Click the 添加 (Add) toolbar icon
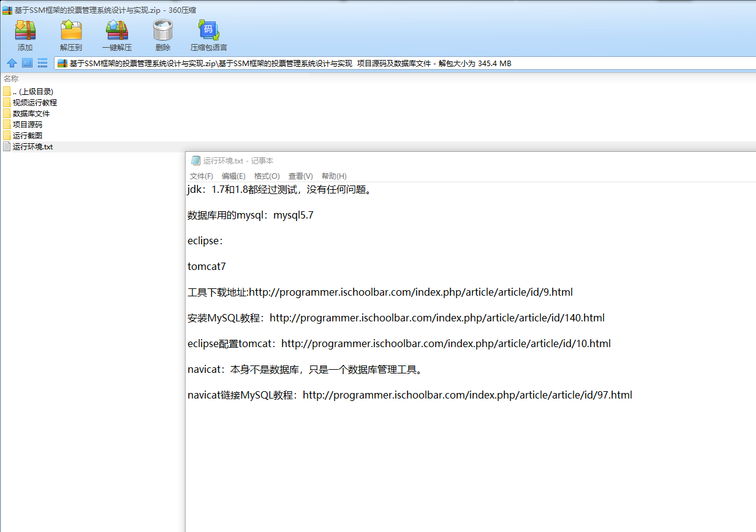The image size is (756, 532). (x=25, y=30)
